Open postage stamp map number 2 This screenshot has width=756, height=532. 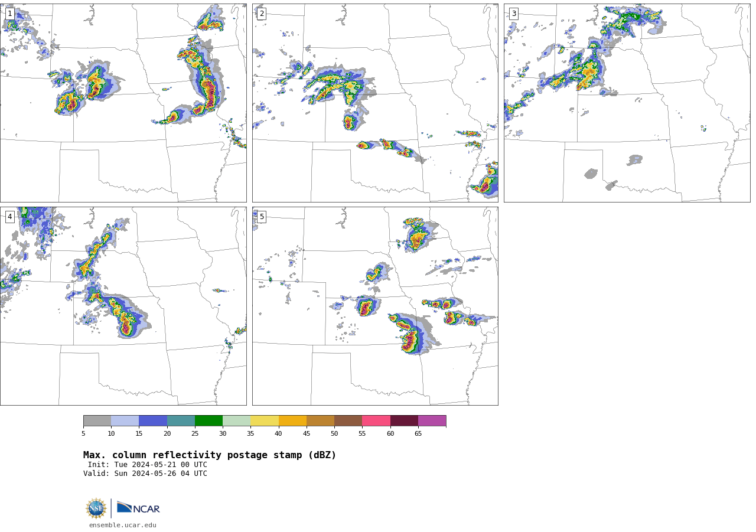coord(375,103)
